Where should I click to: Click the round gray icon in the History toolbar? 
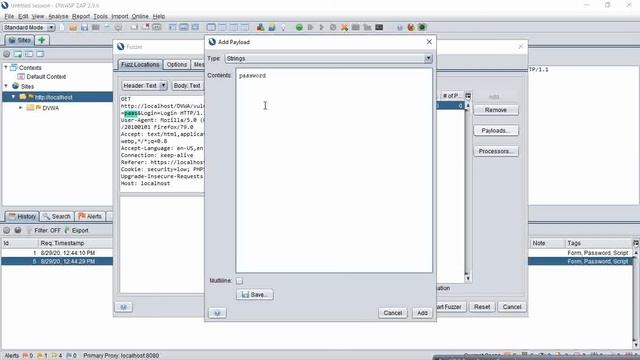(7, 230)
